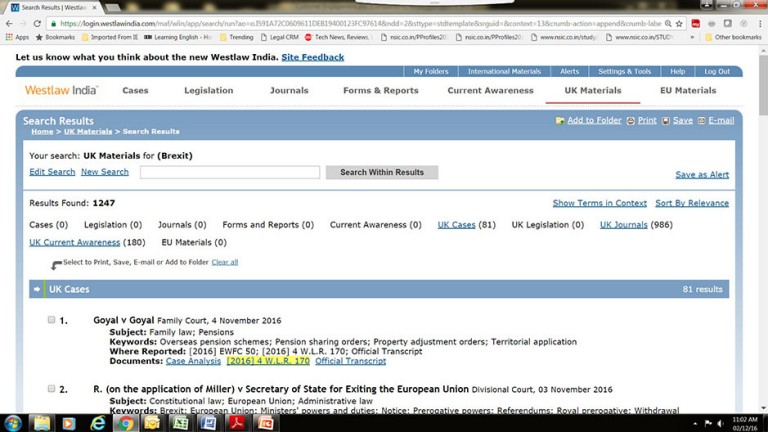Open International Materials in the top bar
768x432 pixels.
pos(504,72)
